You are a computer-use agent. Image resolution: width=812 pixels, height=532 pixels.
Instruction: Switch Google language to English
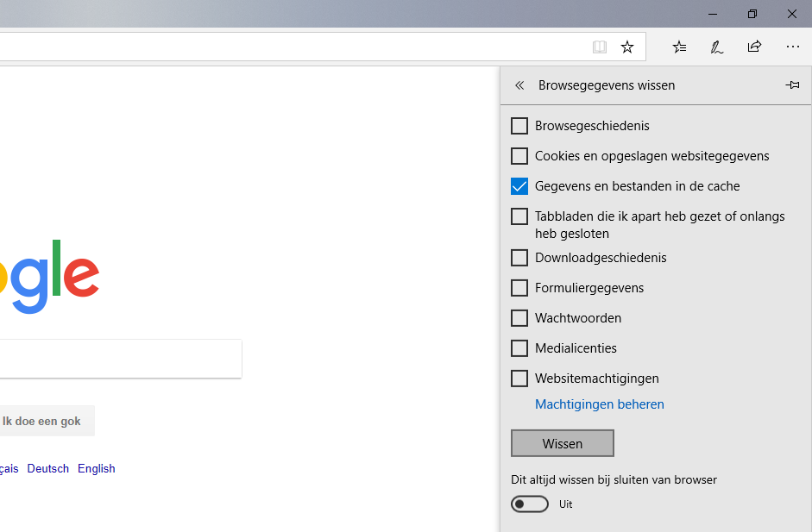97,468
